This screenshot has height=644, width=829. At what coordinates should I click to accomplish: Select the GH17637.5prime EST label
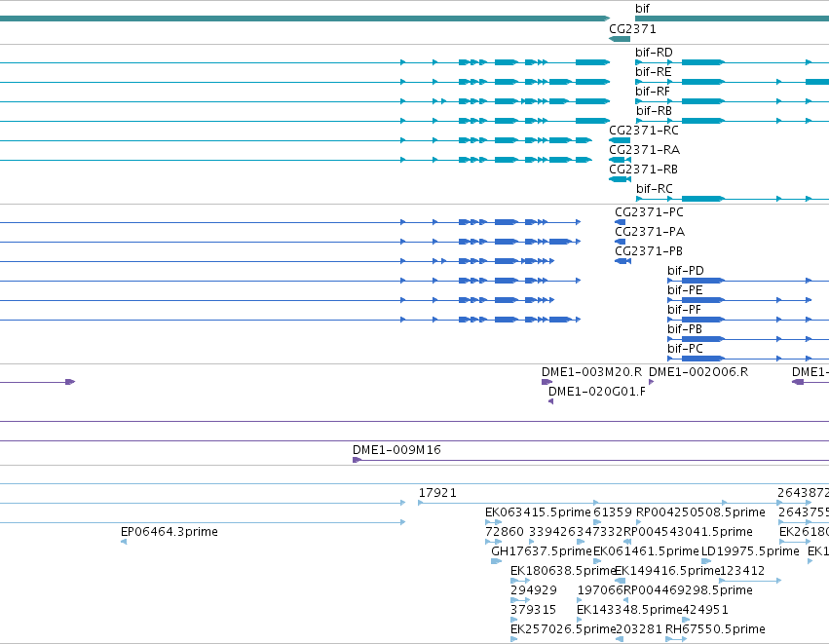click(542, 551)
